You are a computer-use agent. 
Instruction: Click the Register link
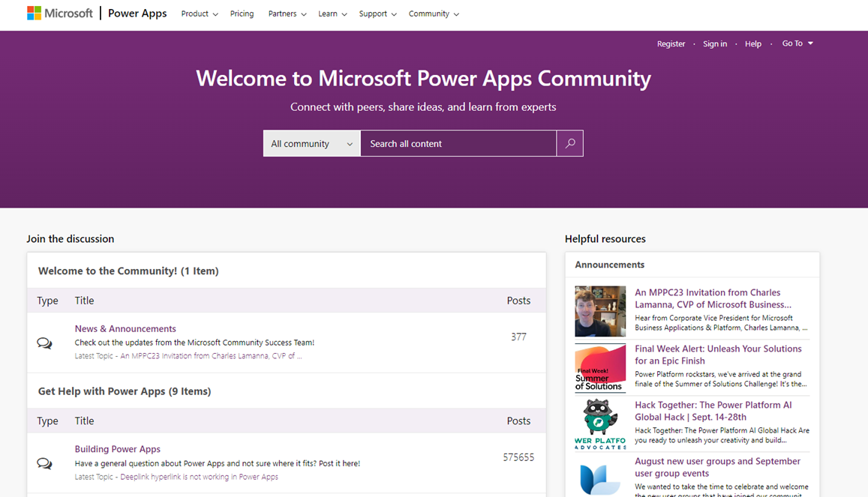coord(671,44)
